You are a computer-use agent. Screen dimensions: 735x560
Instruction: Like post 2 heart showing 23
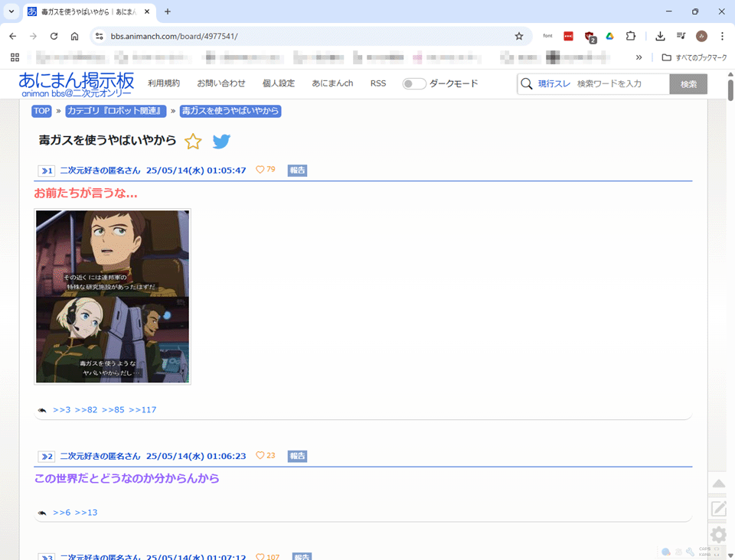tap(260, 455)
